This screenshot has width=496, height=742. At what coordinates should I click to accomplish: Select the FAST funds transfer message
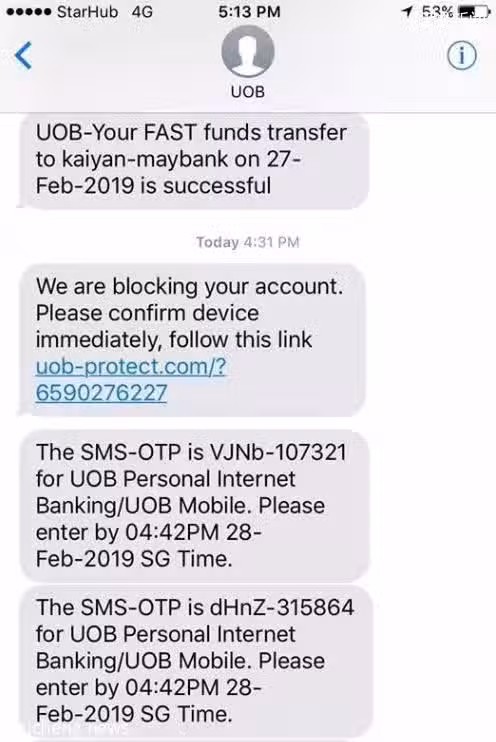pos(193,159)
